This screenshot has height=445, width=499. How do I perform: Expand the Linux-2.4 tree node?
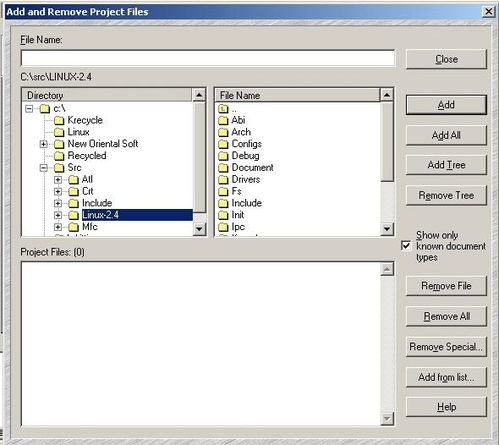pyautogui.click(x=58, y=215)
